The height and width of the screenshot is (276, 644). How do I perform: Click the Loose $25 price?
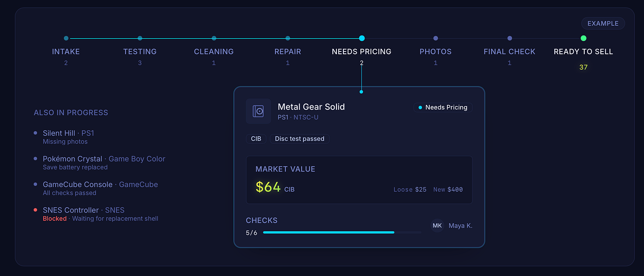410,190
